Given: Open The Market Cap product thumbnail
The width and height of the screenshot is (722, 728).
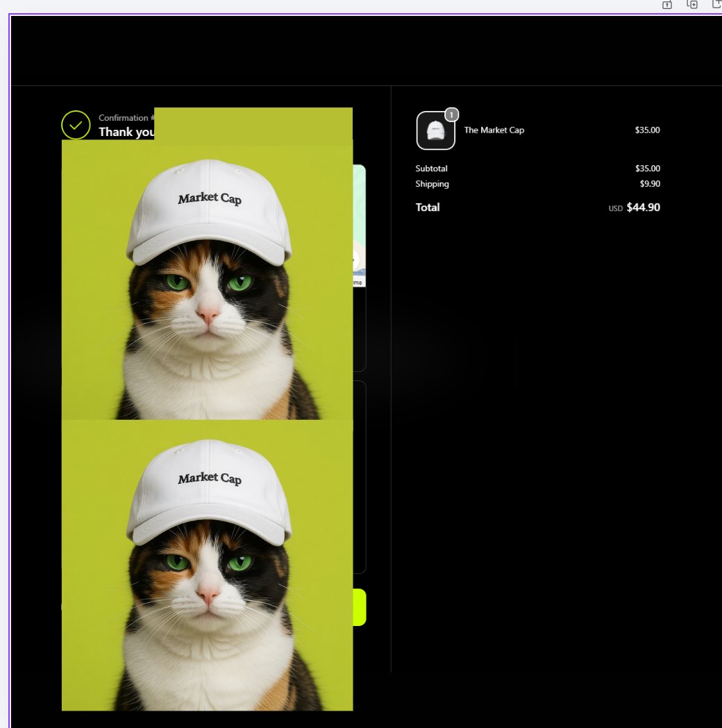Looking at the screenshot, I should (x=435, y=130).
